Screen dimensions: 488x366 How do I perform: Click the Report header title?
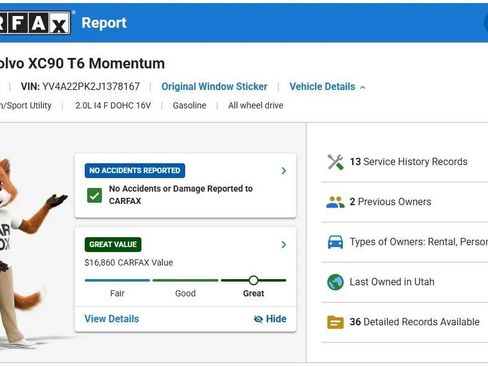(x=104, y=23)
